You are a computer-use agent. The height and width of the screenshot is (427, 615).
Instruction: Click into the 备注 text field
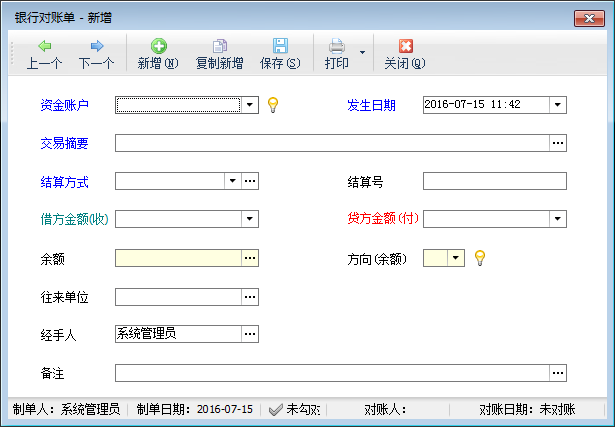(x=332, y=373)
